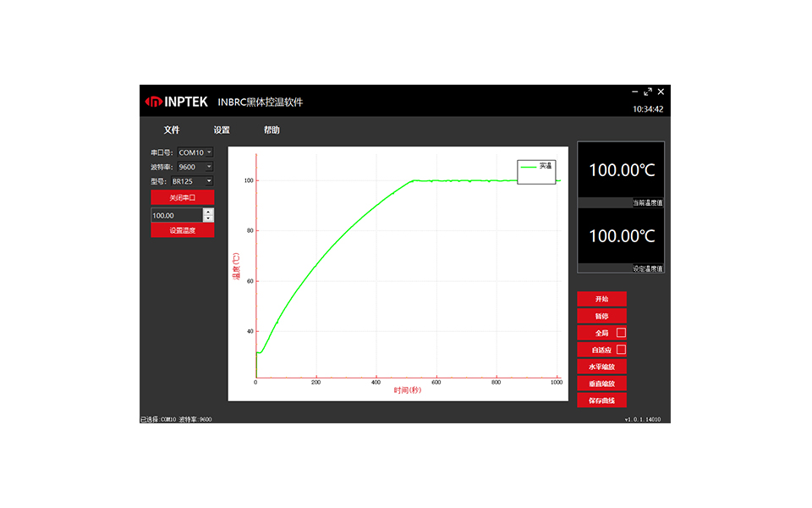Click the temperature value input field
This screenshot has height=508, width=812.
(176, 216)
